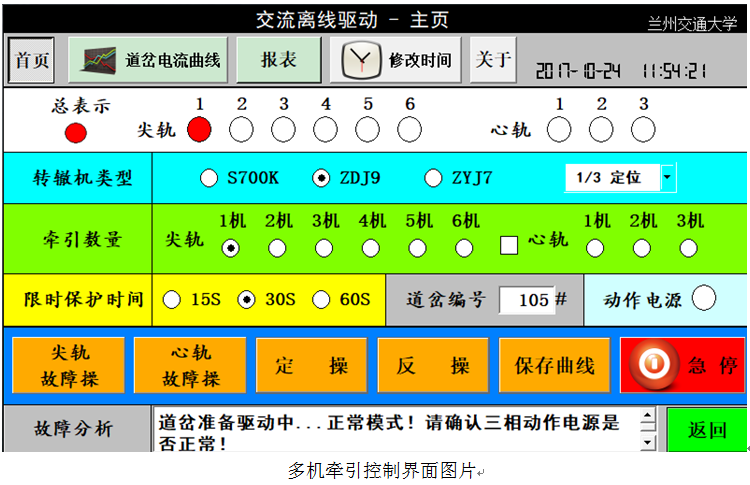Expand the 1/3 定位 dropdown
The width and height of the screenshot is (750, 485).
[x=667, y=178]
